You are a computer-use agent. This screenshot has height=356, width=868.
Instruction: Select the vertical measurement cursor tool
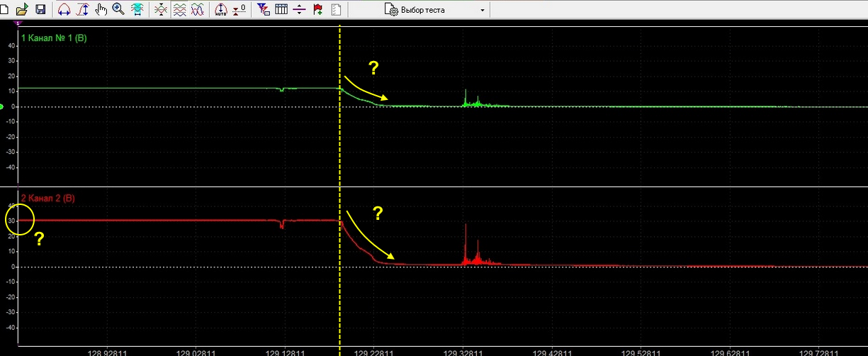(83, 9)
